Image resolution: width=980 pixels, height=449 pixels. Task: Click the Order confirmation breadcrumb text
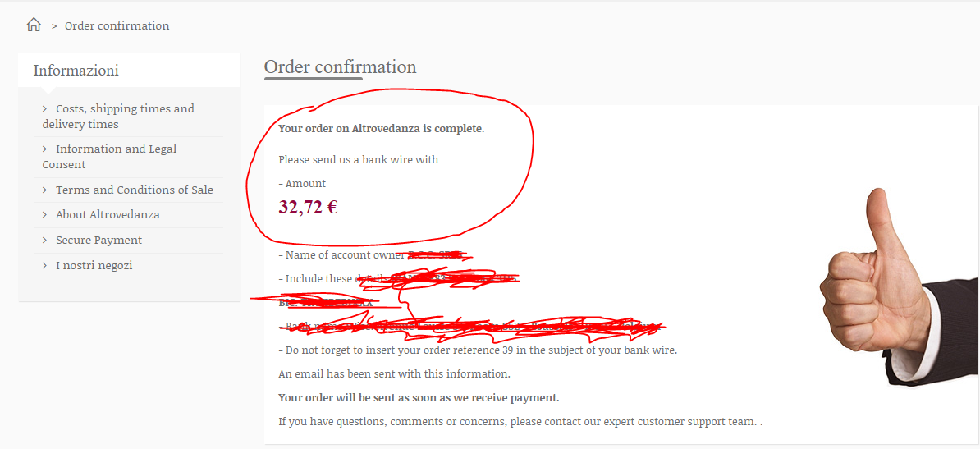(117, 25)
